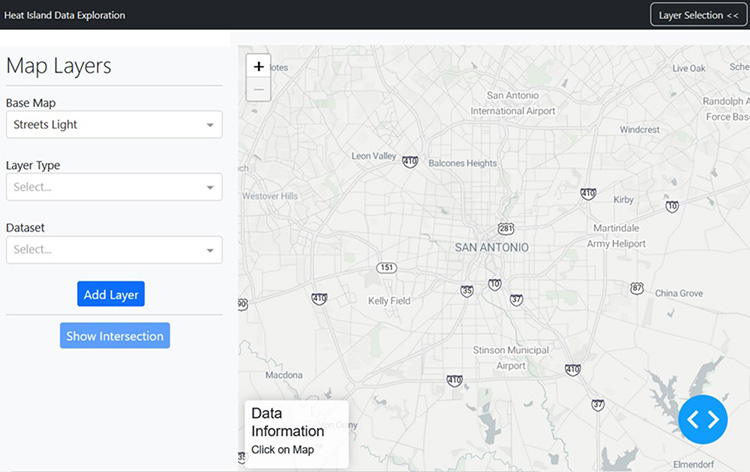This screenshot has height=472, width=750.
Task: Click the Stinson Municipal Airport label
Action: click(x=511, y=358)
